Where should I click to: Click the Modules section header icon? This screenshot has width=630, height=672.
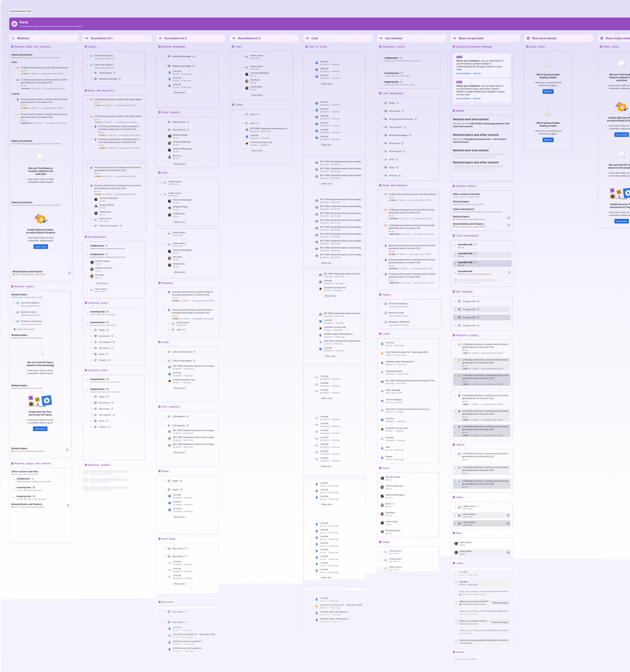[x=13, y=38]
